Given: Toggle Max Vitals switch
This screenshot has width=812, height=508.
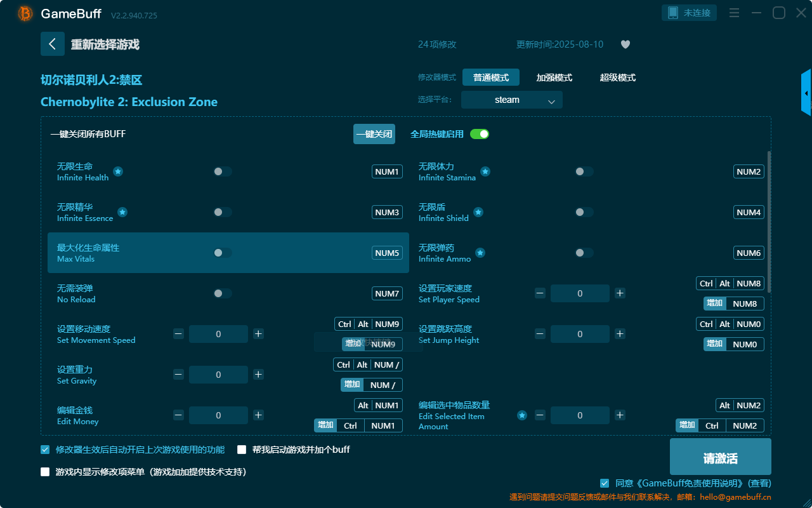Looking at the screenshot, I should tap(223, 253).
